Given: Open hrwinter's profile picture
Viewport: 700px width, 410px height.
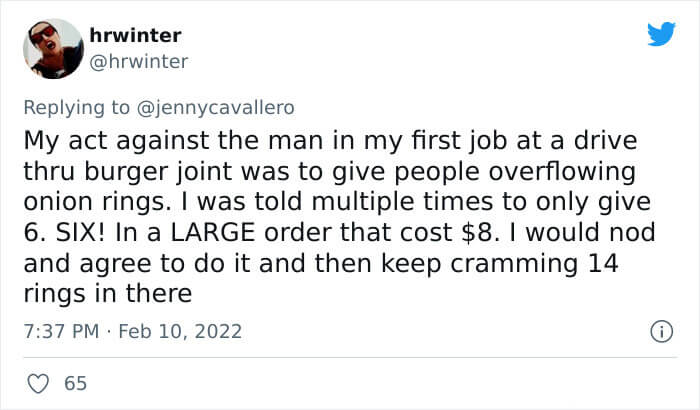Looking at the screenshot, I should pyautogui.click(x=53, y=49).
